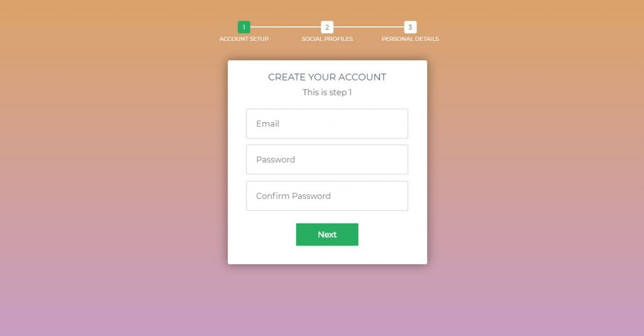Open the ACCOUNT SETUP step label
Screen dimensions: 644x336
244,38
